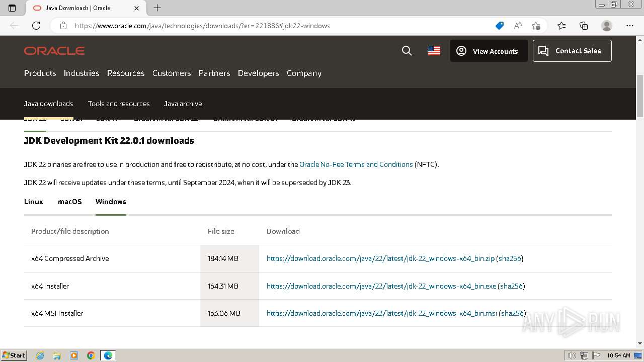The width and height of the screenshot is (644, 362).
Task: Click the Edge taskbar icon
Action: (108, 355)
